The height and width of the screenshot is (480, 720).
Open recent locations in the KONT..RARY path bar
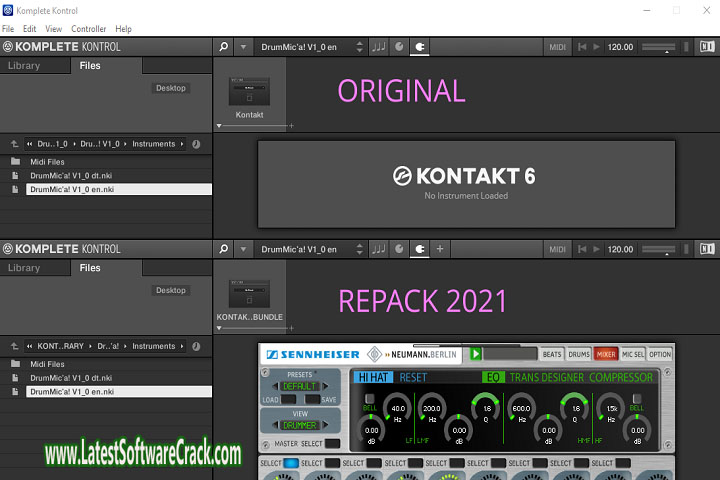coord(196,346)
